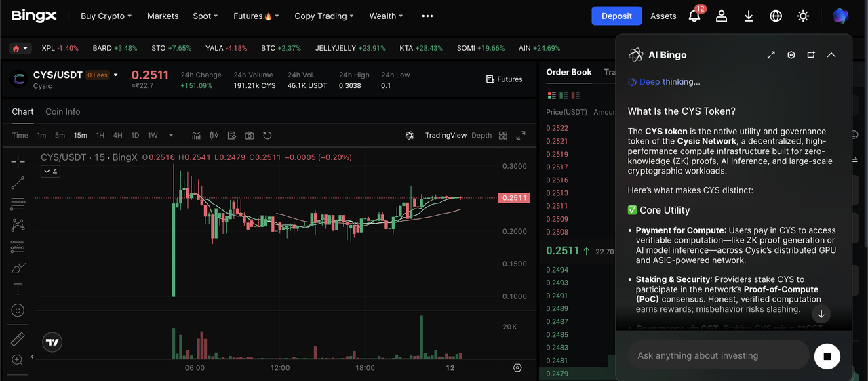Click the 0.2511 current price label on axis
The width and height of the screenshot is (868, 381).
514,198
